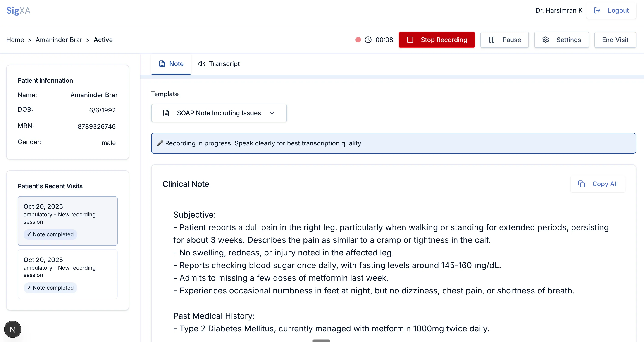
Task: Select the Note tab
Action: (x=171, y=64)
